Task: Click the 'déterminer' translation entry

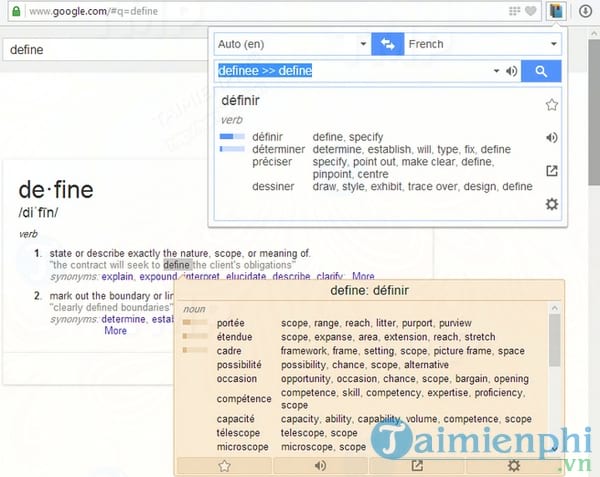Action: click(x=279, y=149)
